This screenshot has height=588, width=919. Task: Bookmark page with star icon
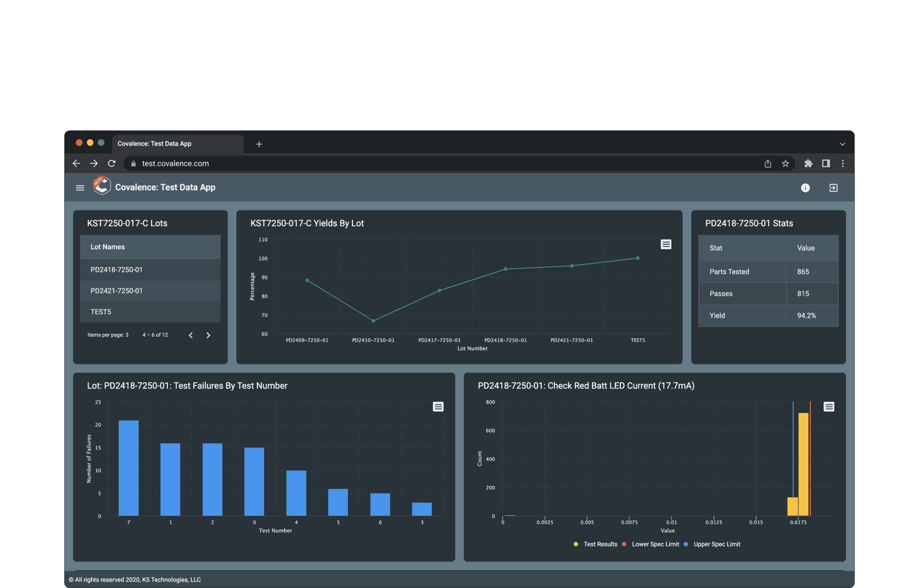pyautogui.click(x=785, y=164)
